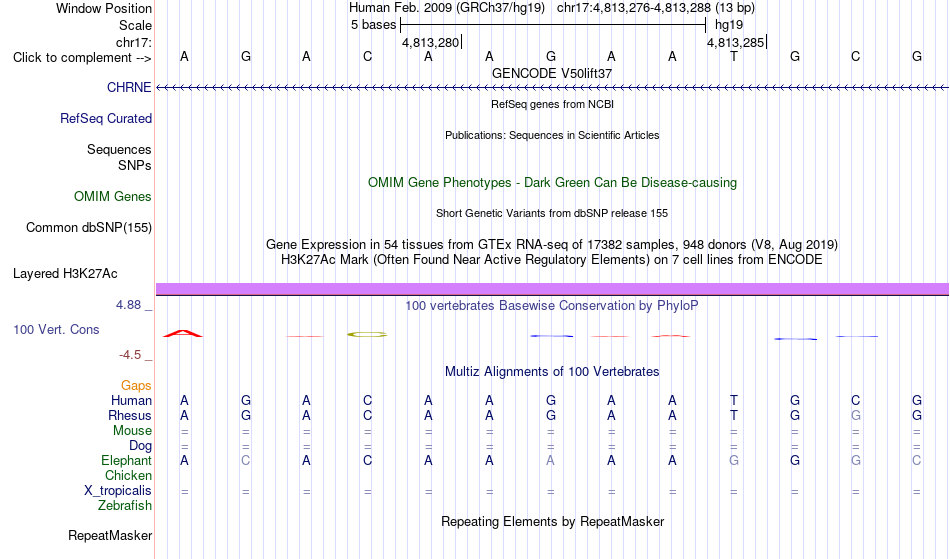Click the 'OMIM Gene Phenotypes' green title
Viewport: 950px width, 559px height.
[x=553, y=182]
